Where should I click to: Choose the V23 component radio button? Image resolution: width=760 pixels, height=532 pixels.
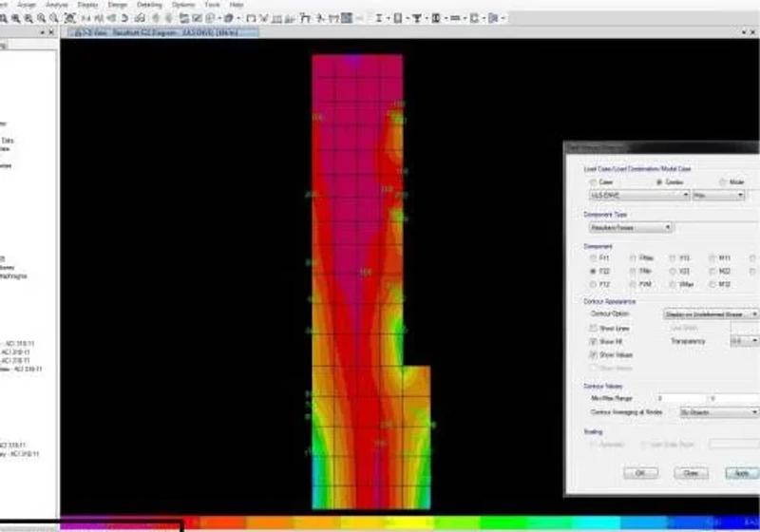click(x=673, y=272)
